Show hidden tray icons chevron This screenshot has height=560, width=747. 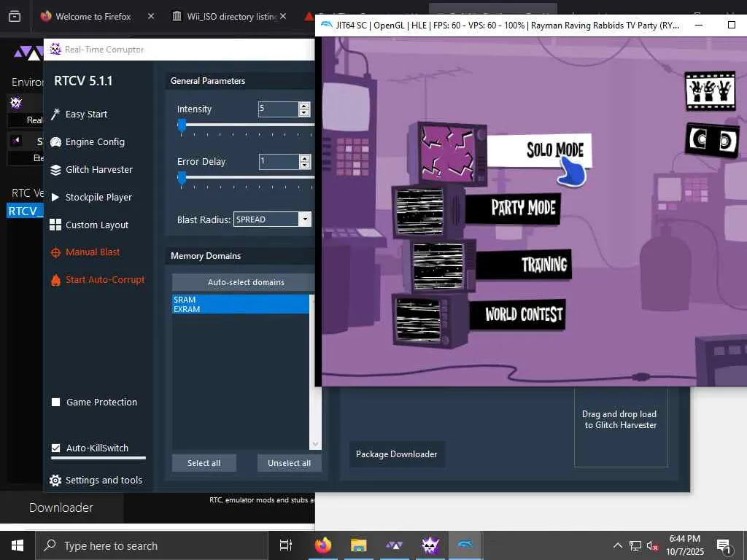(617, 545)
